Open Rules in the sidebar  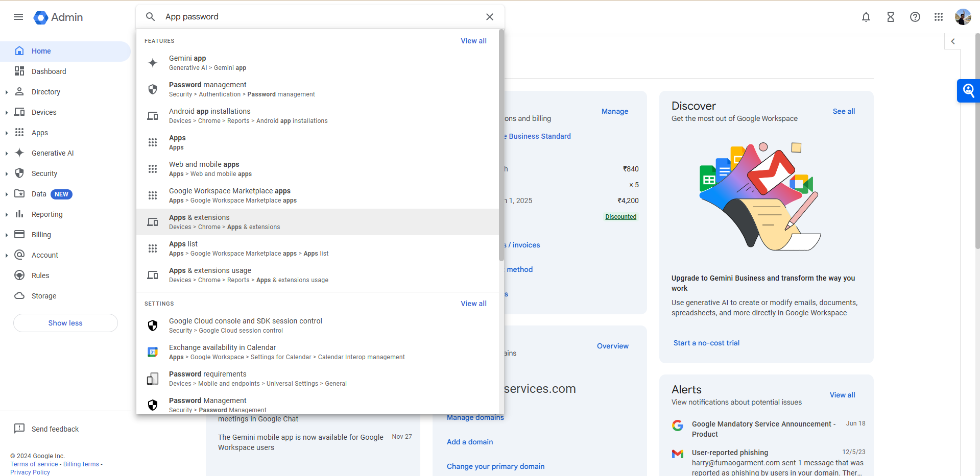pyautogui.click(x=65, y=275)
